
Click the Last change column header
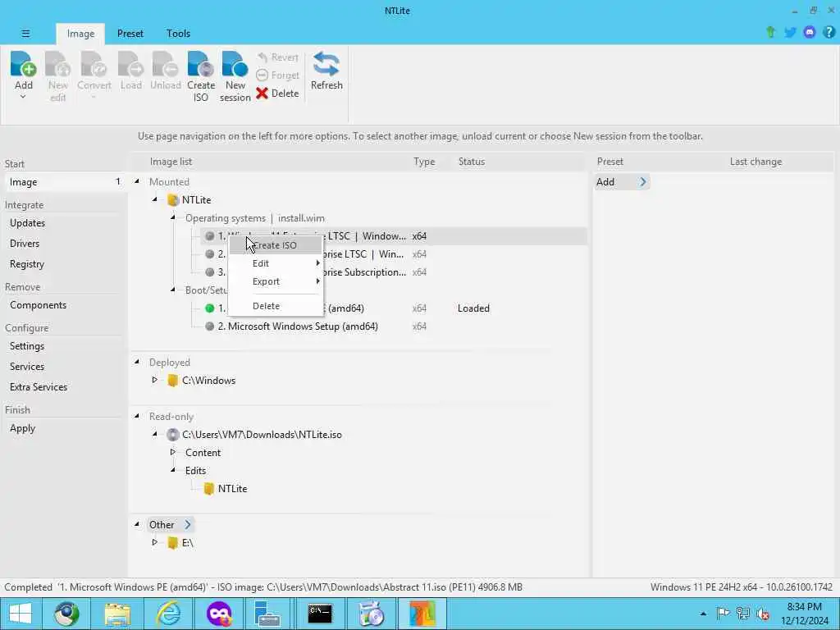point(756,162)
